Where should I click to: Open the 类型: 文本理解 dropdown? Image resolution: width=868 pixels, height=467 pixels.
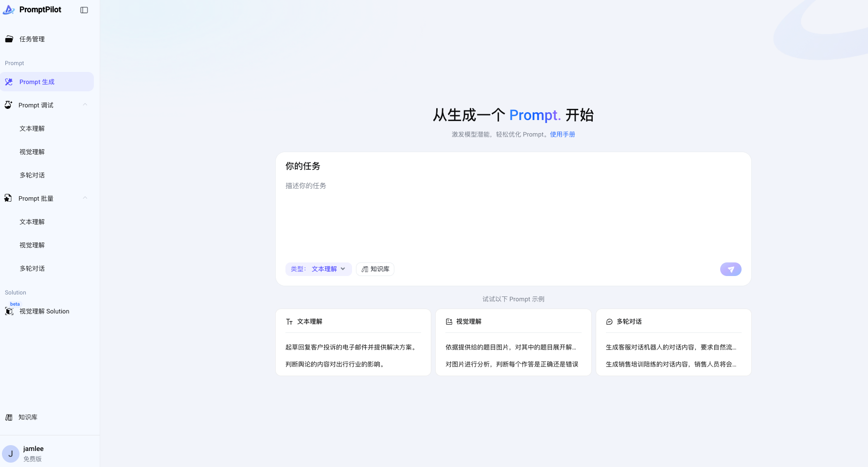click(x=319, y=269)
